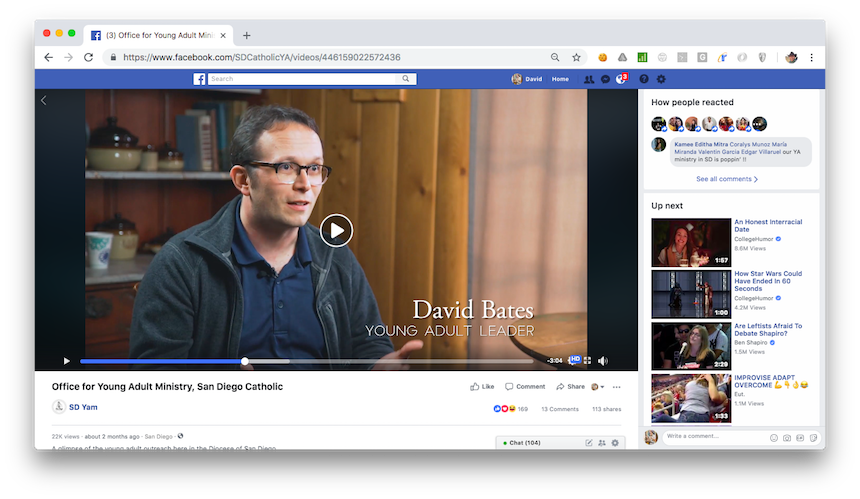
Task: Open Are Leftists Afraid To Debate Shapiro thumbnail
Action: point(691,346)
